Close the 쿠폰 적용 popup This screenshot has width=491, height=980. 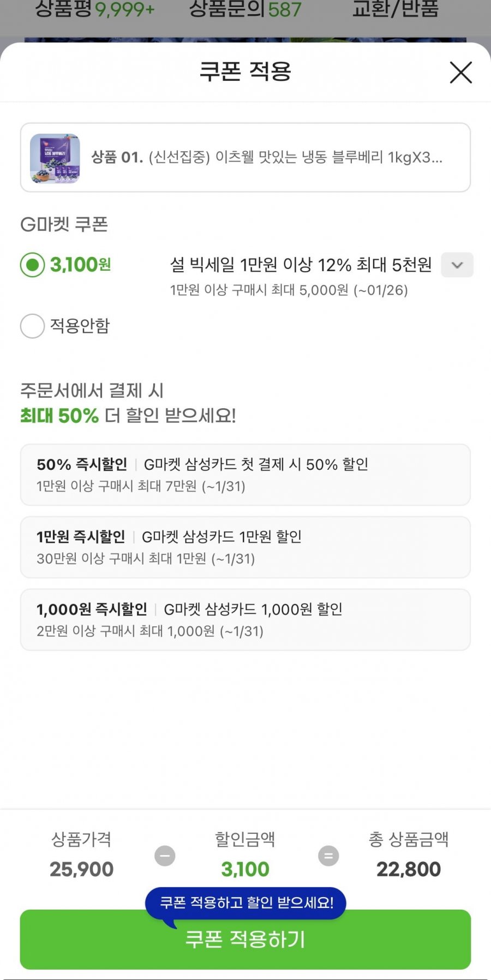[460, 73]
